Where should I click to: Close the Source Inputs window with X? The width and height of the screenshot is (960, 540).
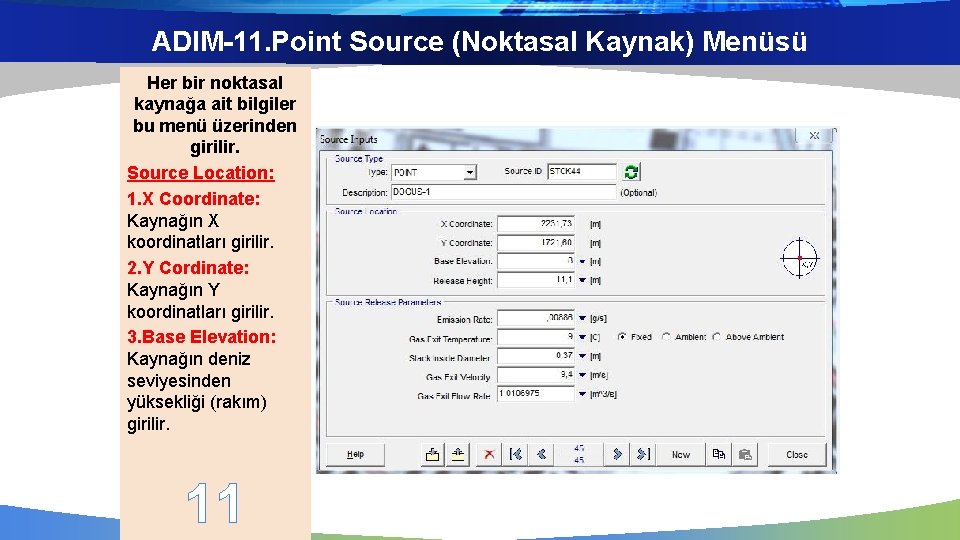814,135
